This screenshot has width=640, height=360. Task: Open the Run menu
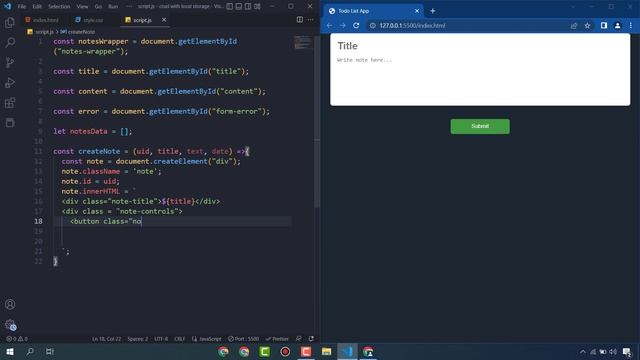coord(113,7)
